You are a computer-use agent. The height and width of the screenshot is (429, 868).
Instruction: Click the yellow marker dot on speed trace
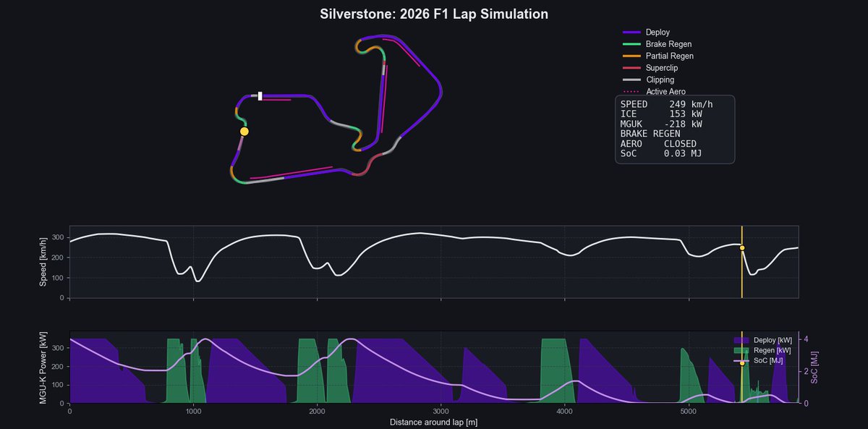(x=742, y=248)
